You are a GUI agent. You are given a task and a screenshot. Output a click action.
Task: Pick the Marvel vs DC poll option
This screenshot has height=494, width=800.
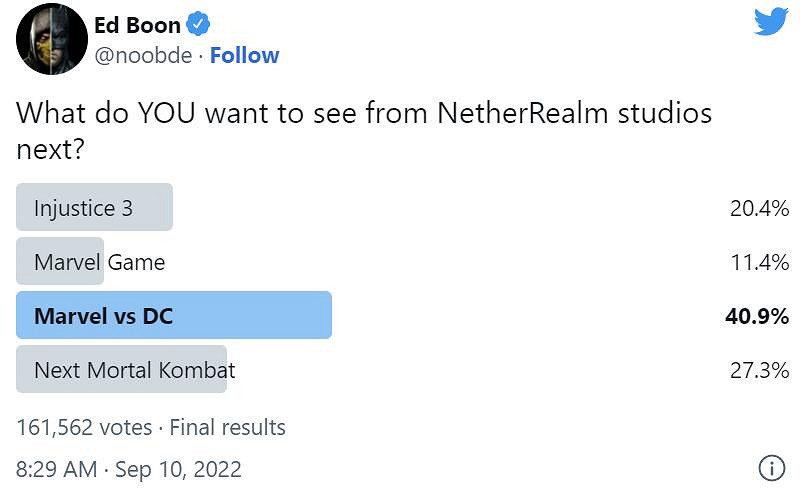click(103, 316)
